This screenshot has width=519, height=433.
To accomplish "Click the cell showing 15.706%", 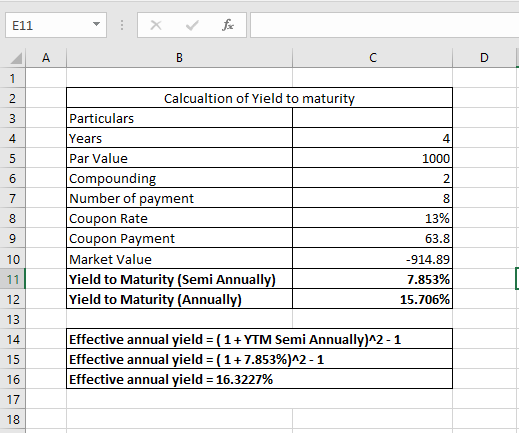I will (x=372, y=299).
